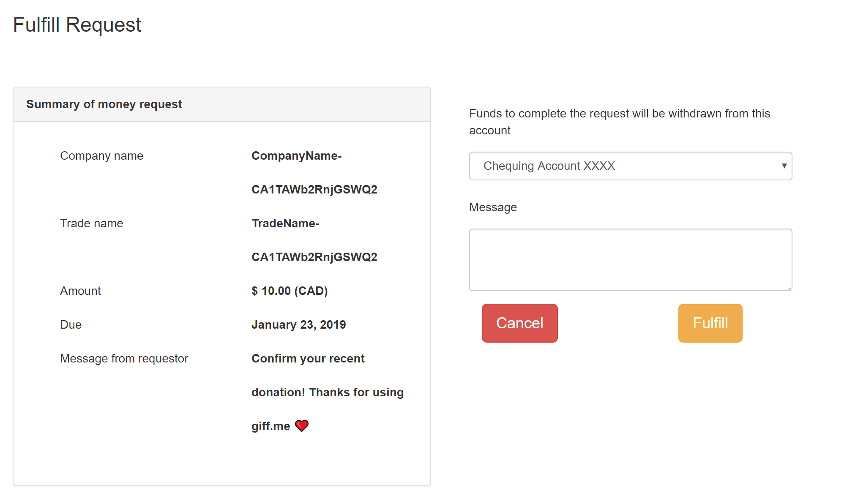Click the Company name label
This screenshot has width=847, height=504.
(101, 156)
